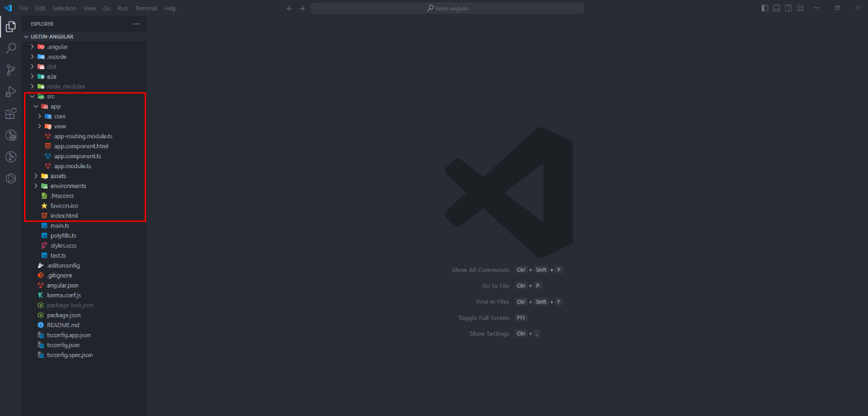Viewport: 868px width, 416px height.
Task: Click the listen-angular command center search box
Action: point(447,8)
